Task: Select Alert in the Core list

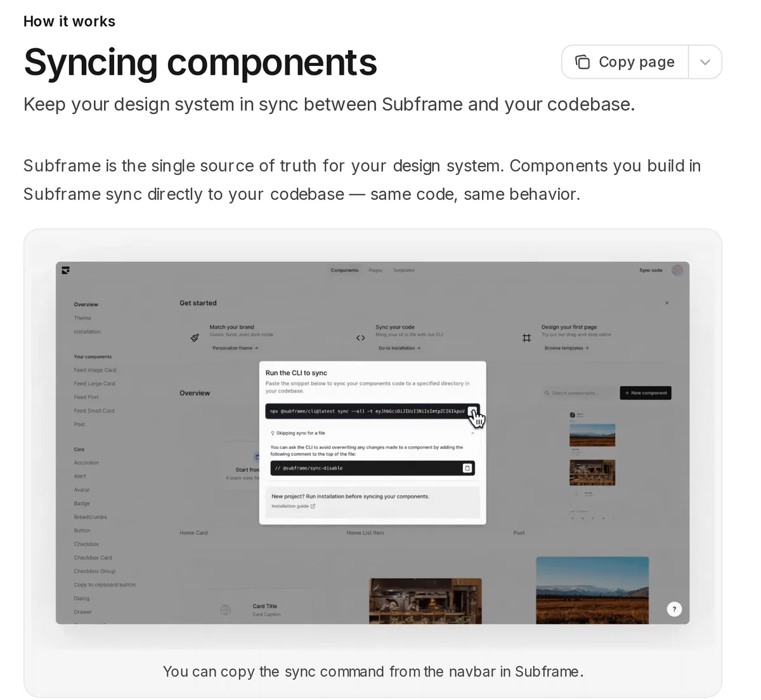Action: (x=80, y=476)
